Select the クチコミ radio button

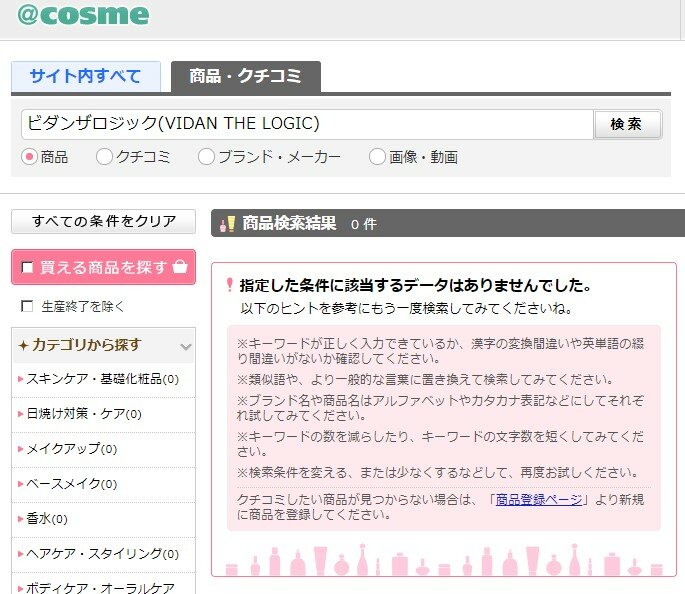coord(104,157)
